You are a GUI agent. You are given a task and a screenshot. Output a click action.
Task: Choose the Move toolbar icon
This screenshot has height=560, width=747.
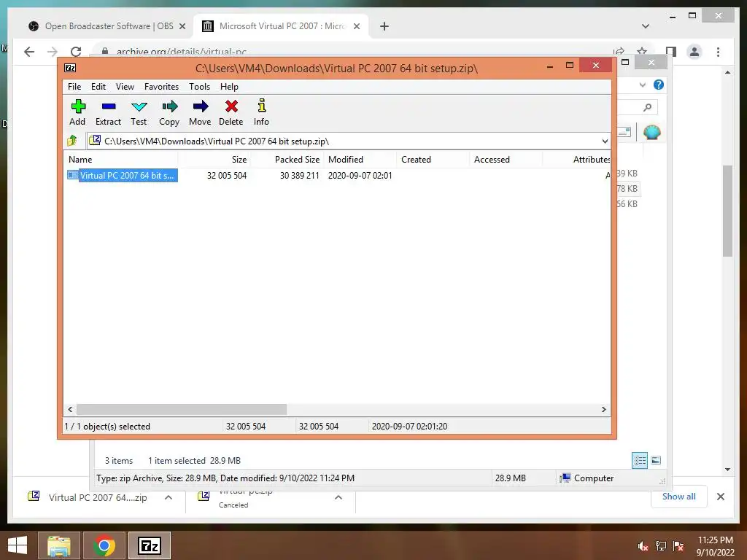coord(200,112)
